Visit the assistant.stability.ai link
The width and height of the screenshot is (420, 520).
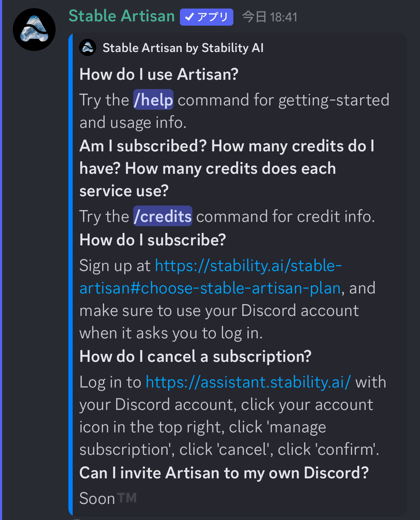[x=248, y=382]
